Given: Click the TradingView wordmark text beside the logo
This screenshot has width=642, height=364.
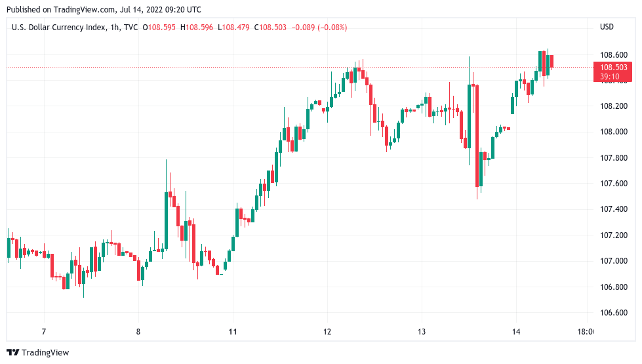Looking at the screenshot, I should (45, 353).
